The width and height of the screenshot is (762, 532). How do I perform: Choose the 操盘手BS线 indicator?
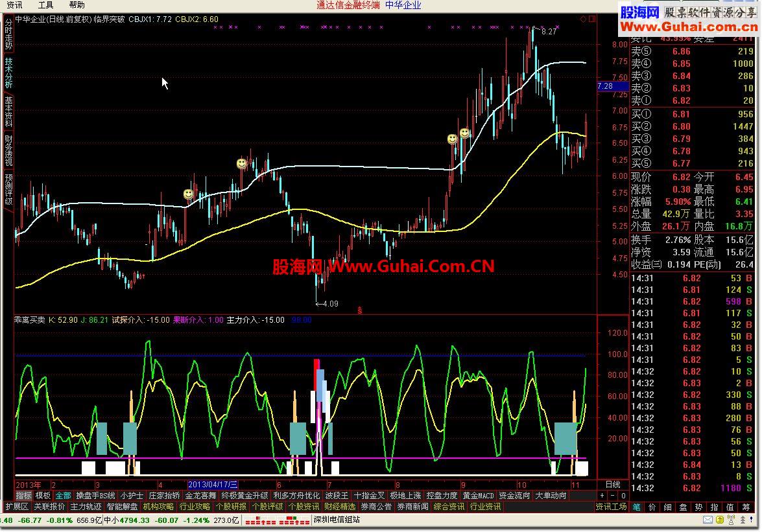click(96, 496)
